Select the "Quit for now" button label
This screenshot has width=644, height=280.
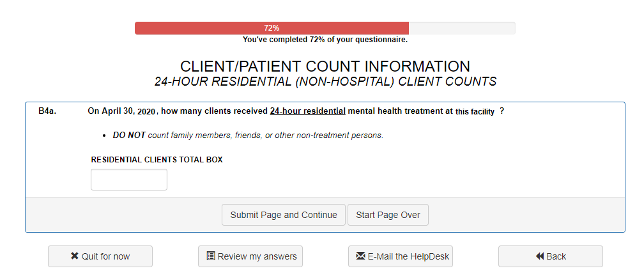click(105, 256)
